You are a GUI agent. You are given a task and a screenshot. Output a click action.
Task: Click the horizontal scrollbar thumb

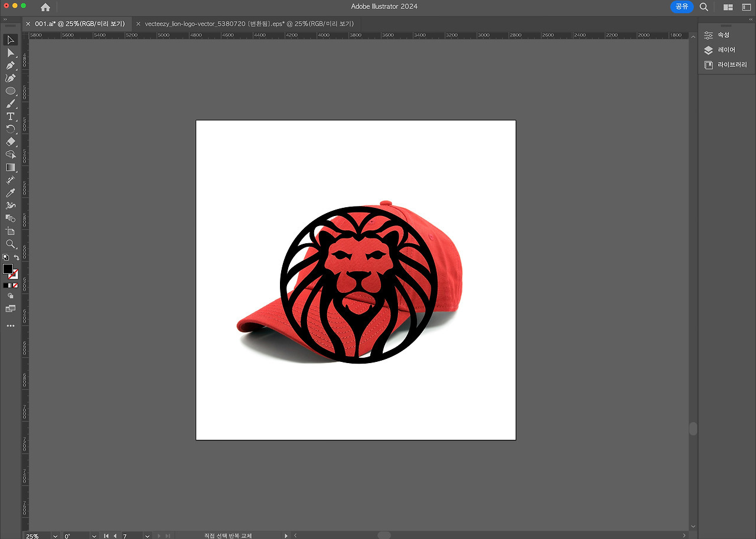pos(384,535)
